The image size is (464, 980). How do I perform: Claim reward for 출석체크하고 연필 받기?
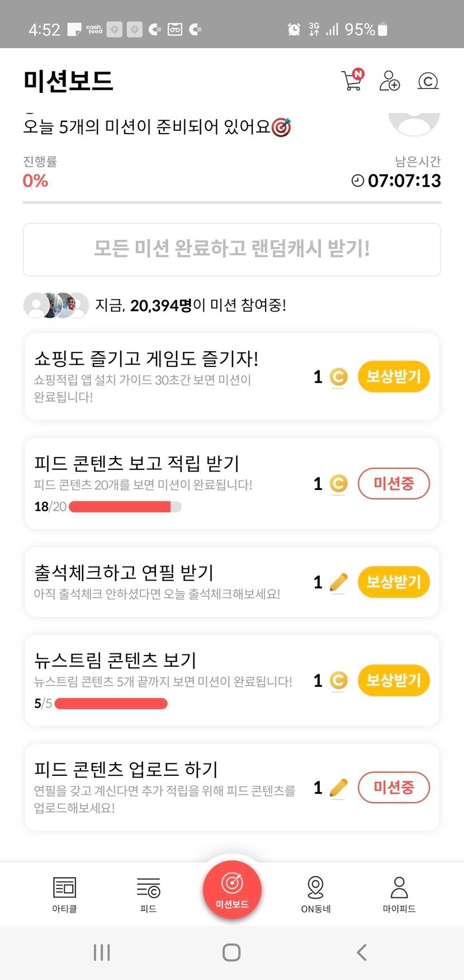pyautogui.click(x=394, y=582)
